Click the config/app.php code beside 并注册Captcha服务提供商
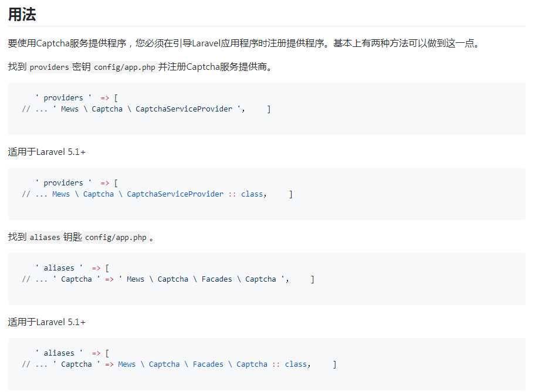Image resolution: width=552 pixels, height=392 pixels. 124,67
